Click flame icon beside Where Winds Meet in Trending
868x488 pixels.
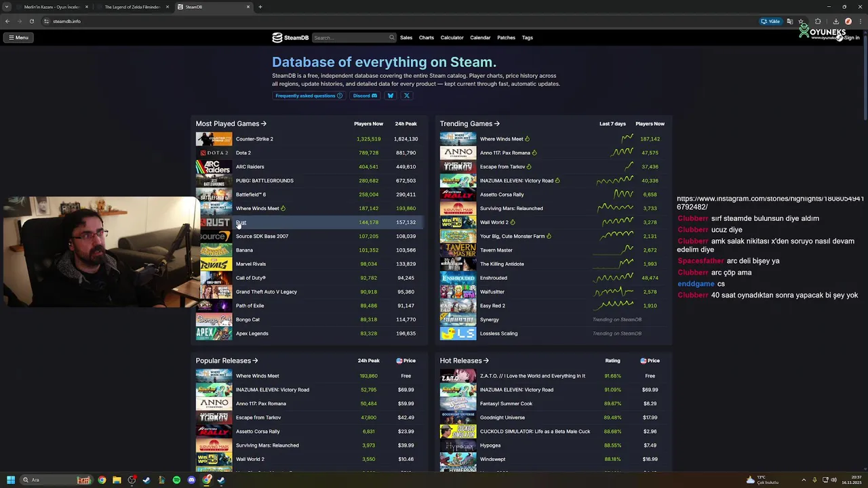527,139
